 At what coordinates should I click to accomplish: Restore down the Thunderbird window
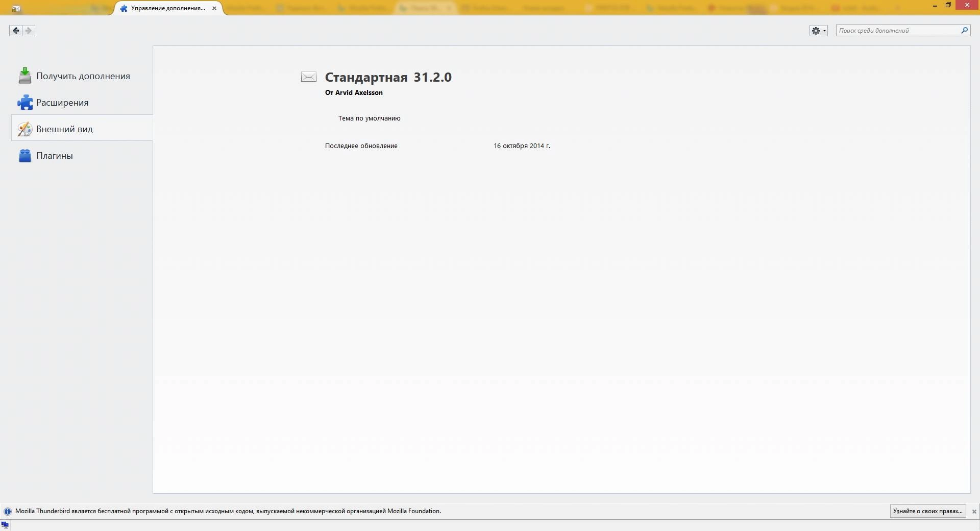pos(948,5)
